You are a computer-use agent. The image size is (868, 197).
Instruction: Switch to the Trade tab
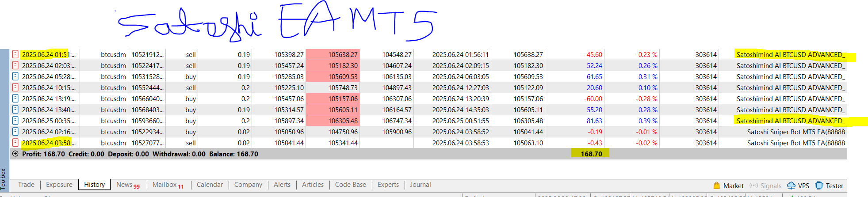pos(26,185)
